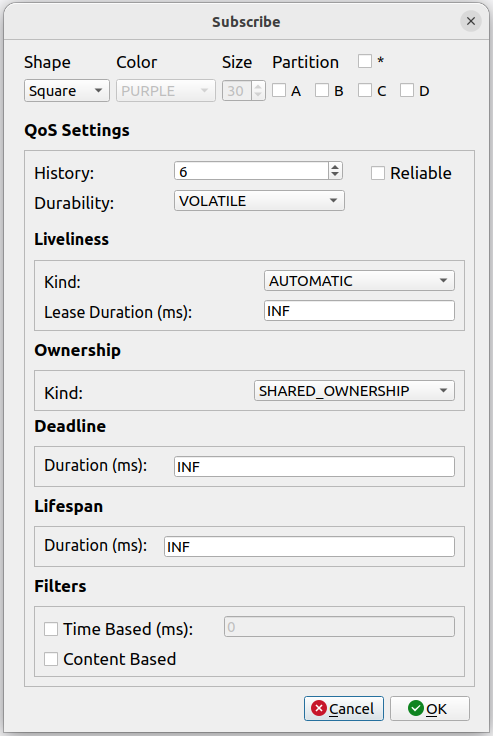
Task: Tick partition D checkbox
Action: [x=407, y=90]
